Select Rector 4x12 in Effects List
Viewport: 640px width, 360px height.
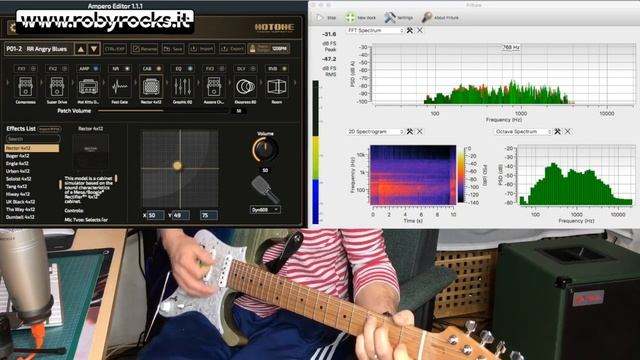point(31,148)
